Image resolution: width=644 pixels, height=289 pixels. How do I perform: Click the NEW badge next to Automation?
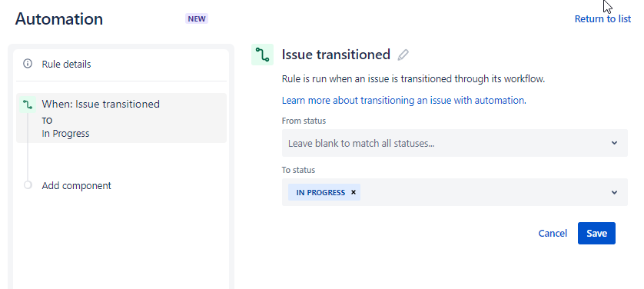[197, 19]
